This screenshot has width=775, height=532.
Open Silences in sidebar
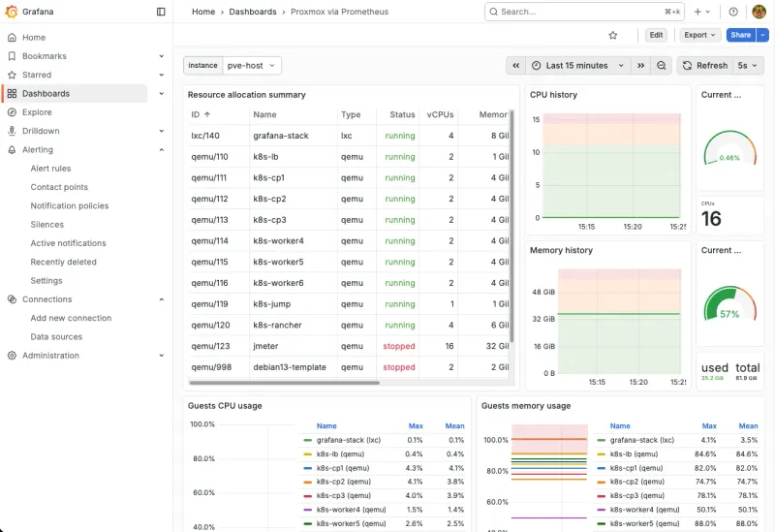(x=46, y=225)
